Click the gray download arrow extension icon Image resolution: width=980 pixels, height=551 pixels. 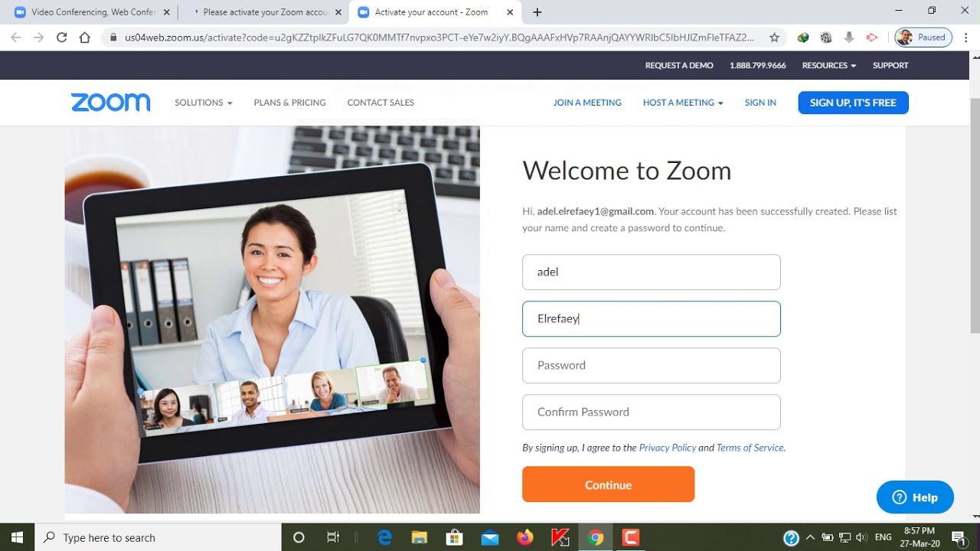pyautogui.click(x=848, y=37)
